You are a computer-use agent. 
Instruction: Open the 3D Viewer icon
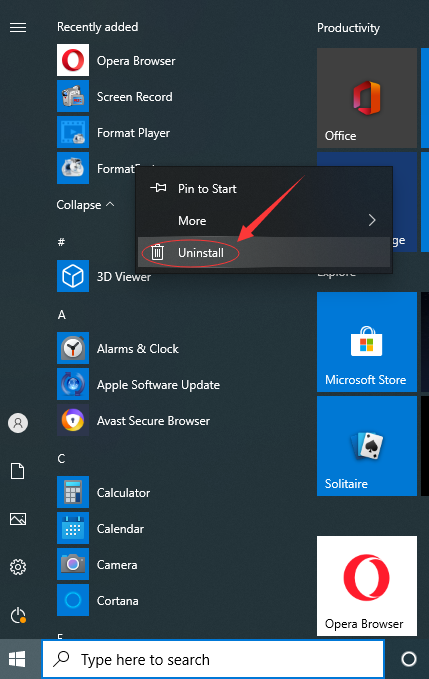click(73, 276)
